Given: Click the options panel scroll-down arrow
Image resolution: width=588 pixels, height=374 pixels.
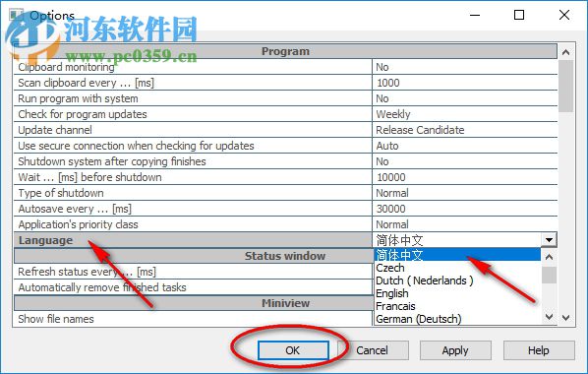Looking at the screenshot, I should coord(566,318).
